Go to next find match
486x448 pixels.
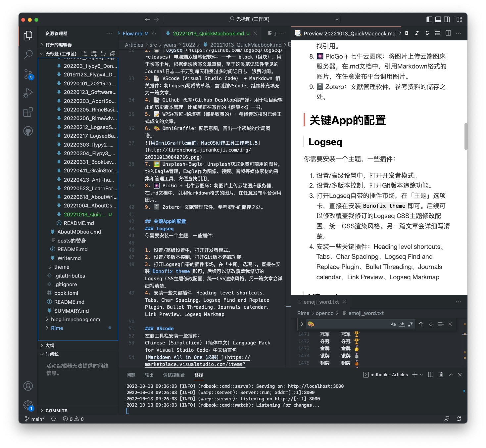(431, 324)
